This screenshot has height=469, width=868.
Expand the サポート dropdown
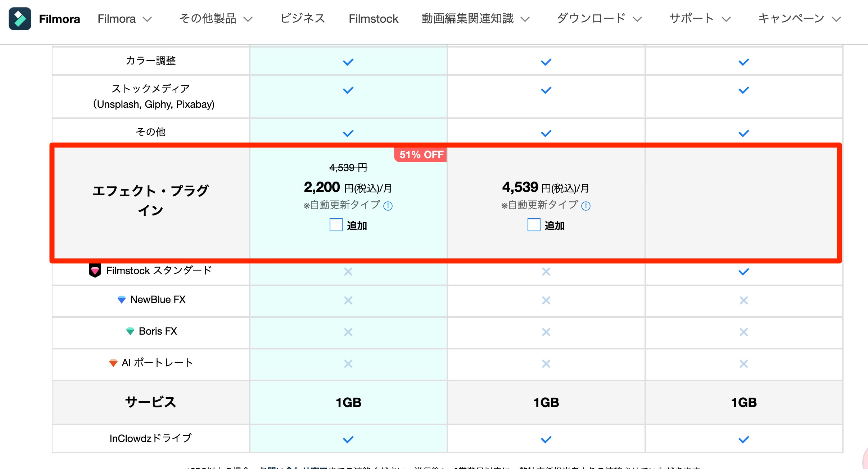coord(700,19)
